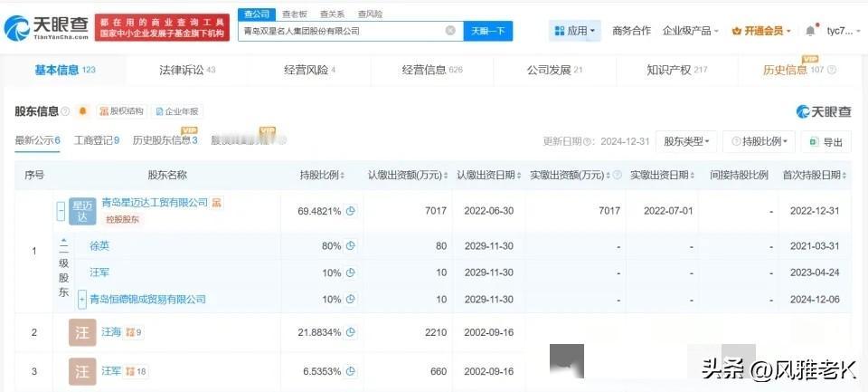The height and width of the screenshot is (392, 868).
Task: Open the 青岛恒德锦成贸易有限公司 link
Action: click(x=147, y=300)
